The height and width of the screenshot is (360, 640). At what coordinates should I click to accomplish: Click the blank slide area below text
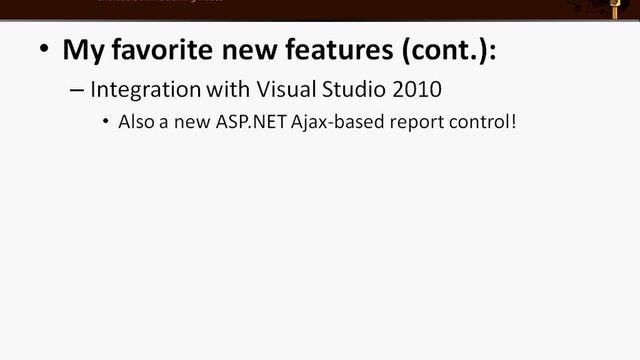[x=320, y=245]
